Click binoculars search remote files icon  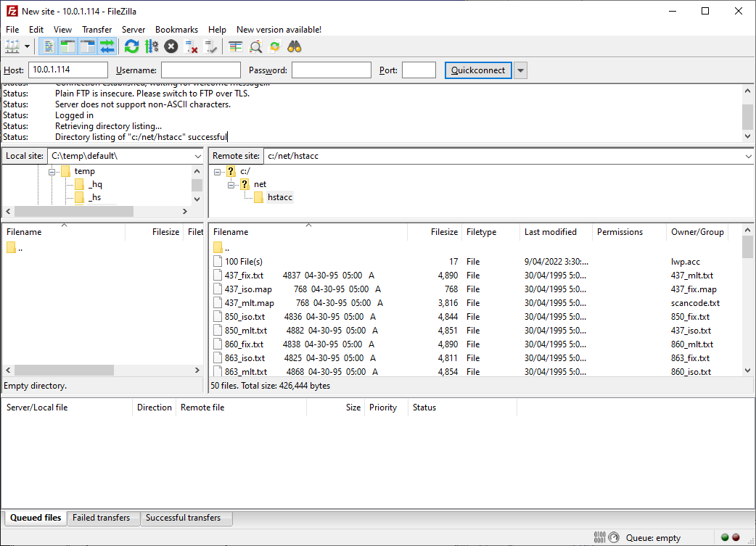point(295,46)
